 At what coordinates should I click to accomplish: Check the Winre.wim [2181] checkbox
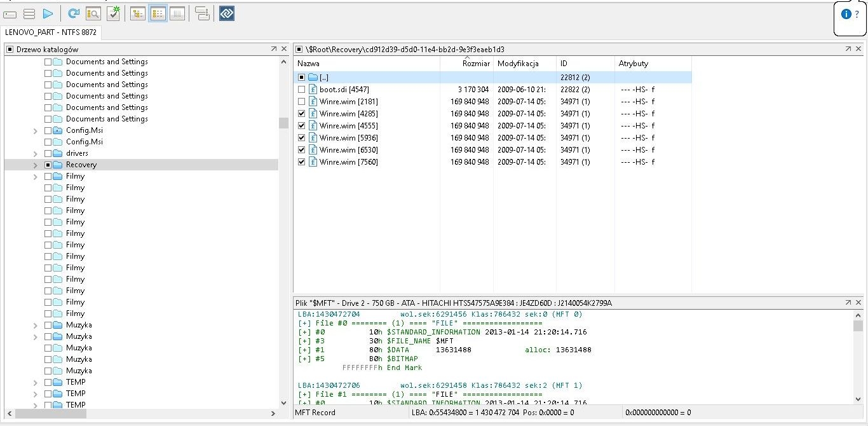point(302,102)
